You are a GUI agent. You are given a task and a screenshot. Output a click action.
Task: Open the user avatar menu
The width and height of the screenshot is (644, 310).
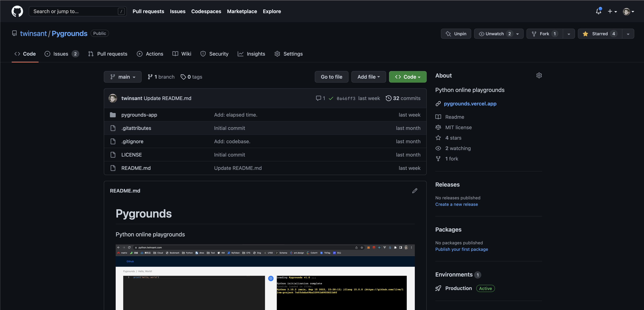[x=629, y=11]
